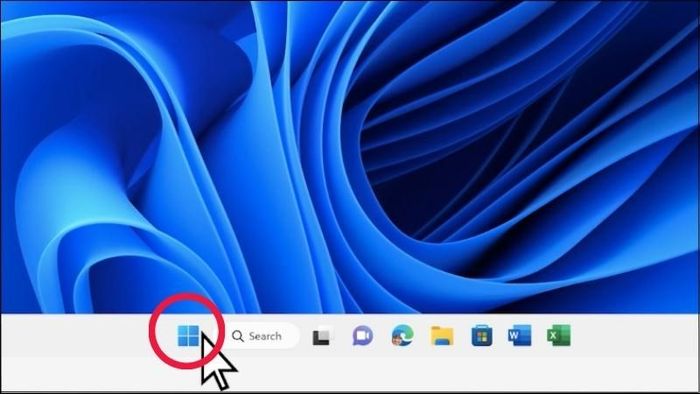Launch Microsoft Excel from the taskbar

[x=559, y=336]
